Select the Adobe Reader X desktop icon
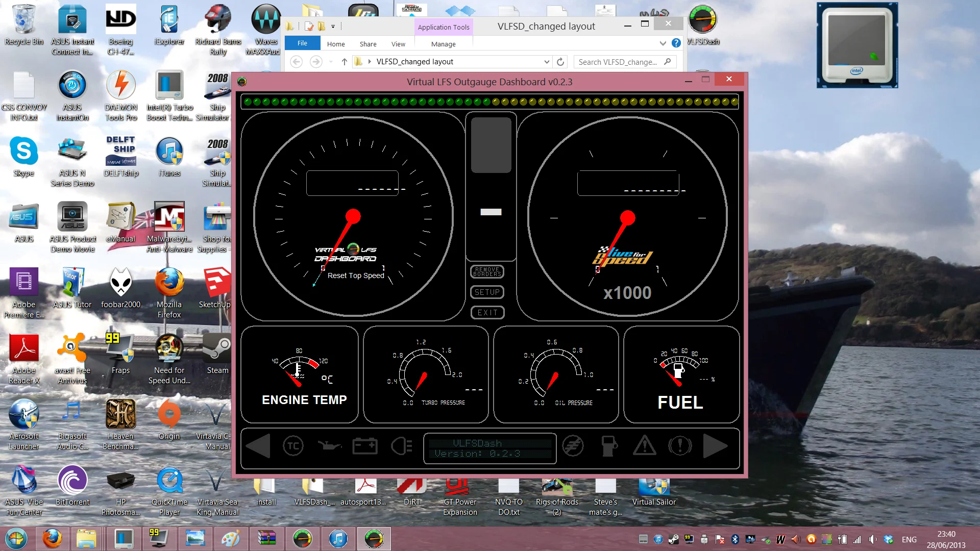The height and width of the screenshot is (551, 980). pyautogui.click(x=23, y=359)
